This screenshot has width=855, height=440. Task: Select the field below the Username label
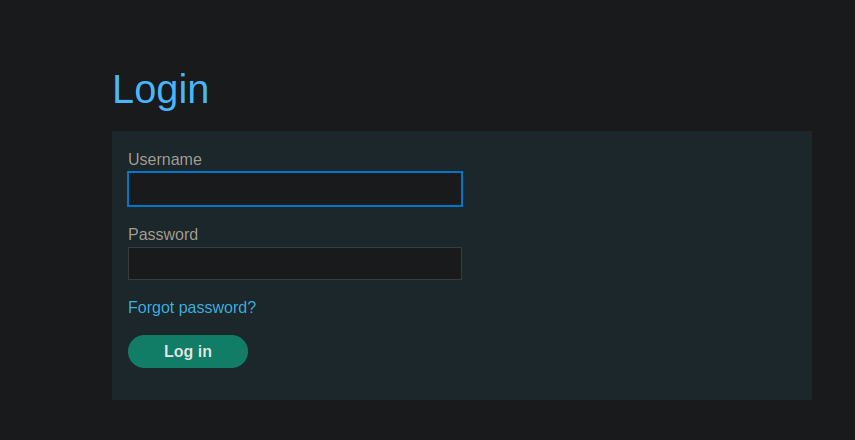295,189
